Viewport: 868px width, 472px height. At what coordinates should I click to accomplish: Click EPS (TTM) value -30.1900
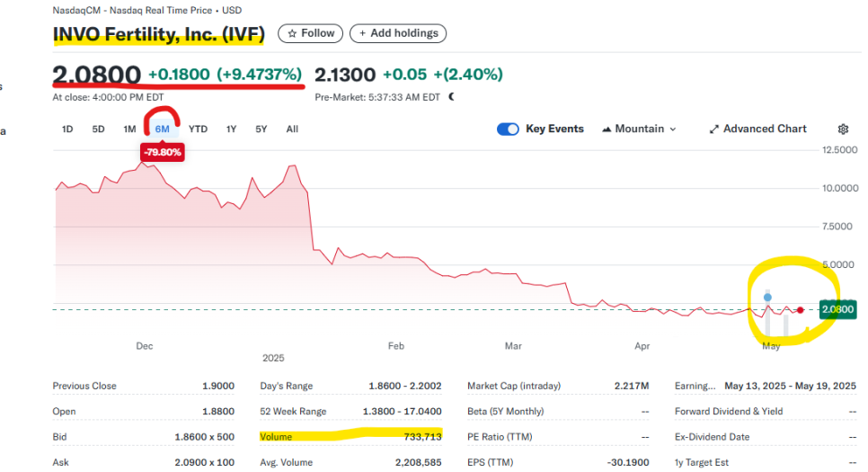[x=628, y=463]
